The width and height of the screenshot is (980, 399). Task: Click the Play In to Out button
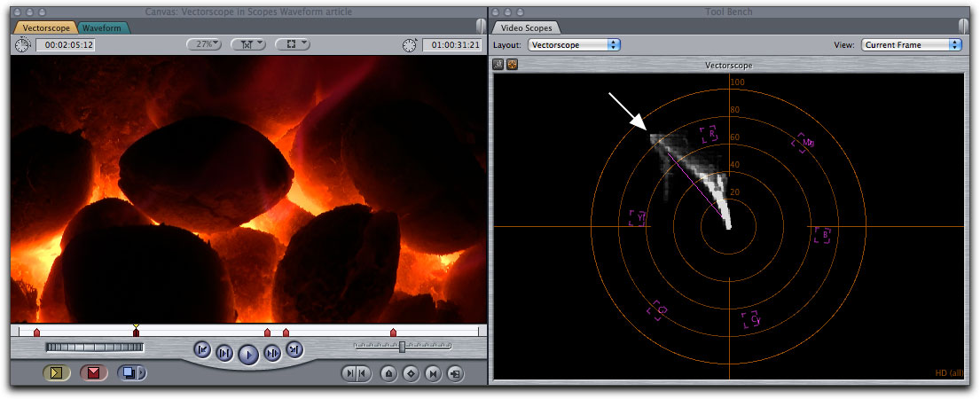pyautogui.click(x=224, y=354)
